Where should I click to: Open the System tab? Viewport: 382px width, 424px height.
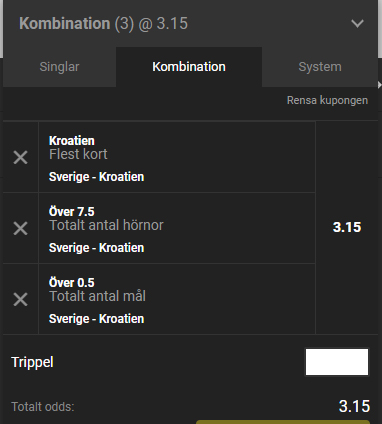click(320, 67)
